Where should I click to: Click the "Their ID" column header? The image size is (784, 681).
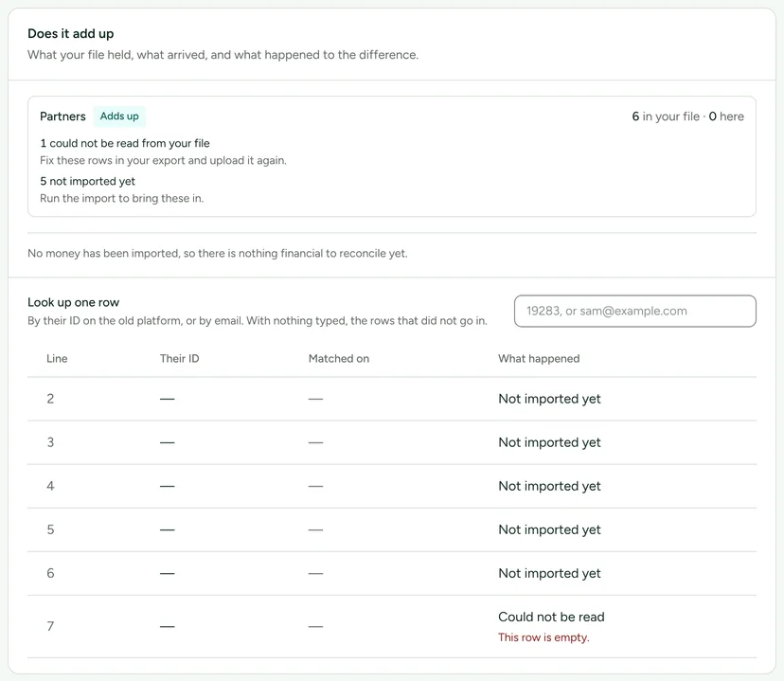click(180, 359)
